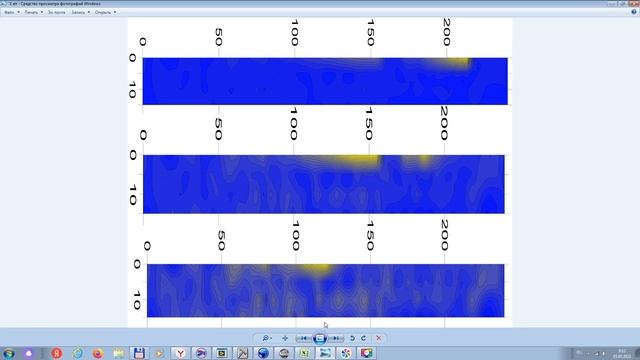
Task: Click the floppy disk save taskbar icon
Action: pos(139,353)
